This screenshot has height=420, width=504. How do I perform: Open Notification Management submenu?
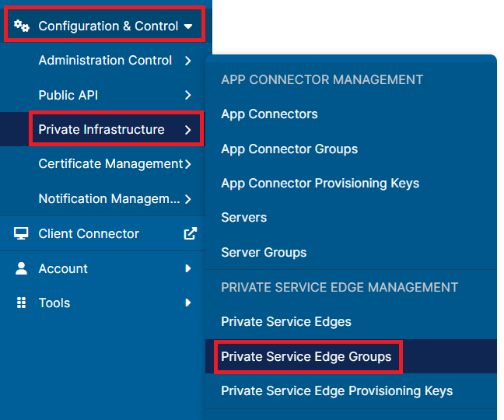[x=109, y=199]
